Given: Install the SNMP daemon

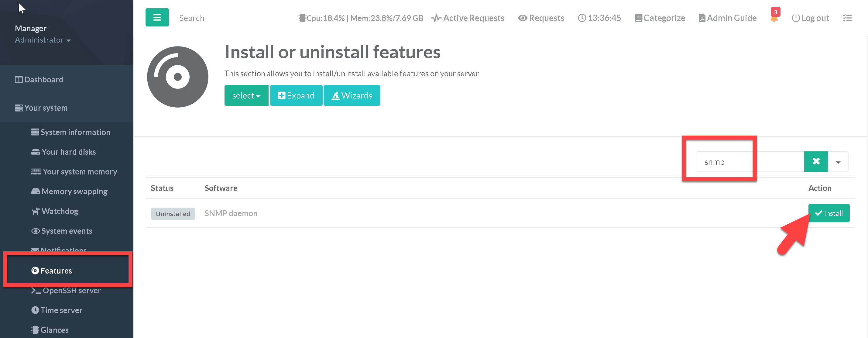Looking at the screenshot, I should point(829,213).
